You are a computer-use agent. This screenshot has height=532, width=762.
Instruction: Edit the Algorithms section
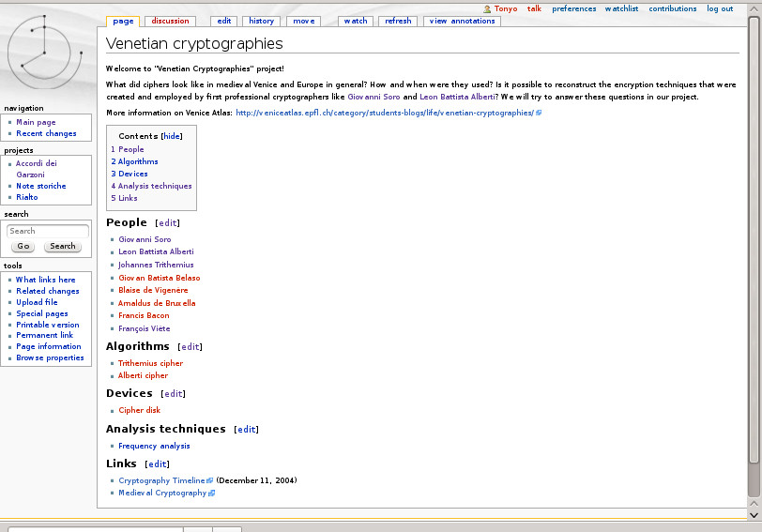tap(190, 347)
